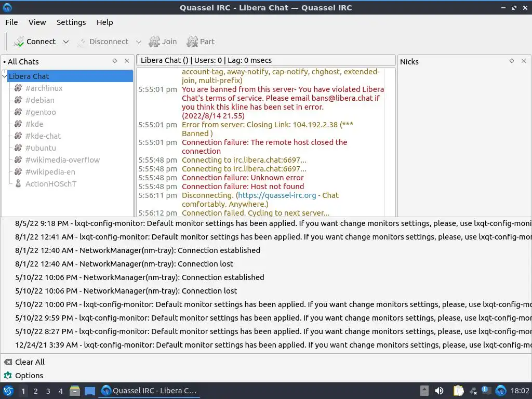Viewport: 532px width, 399px height.
Task: Click the #archlinux channel icon
Action: (x=18, y=88)
